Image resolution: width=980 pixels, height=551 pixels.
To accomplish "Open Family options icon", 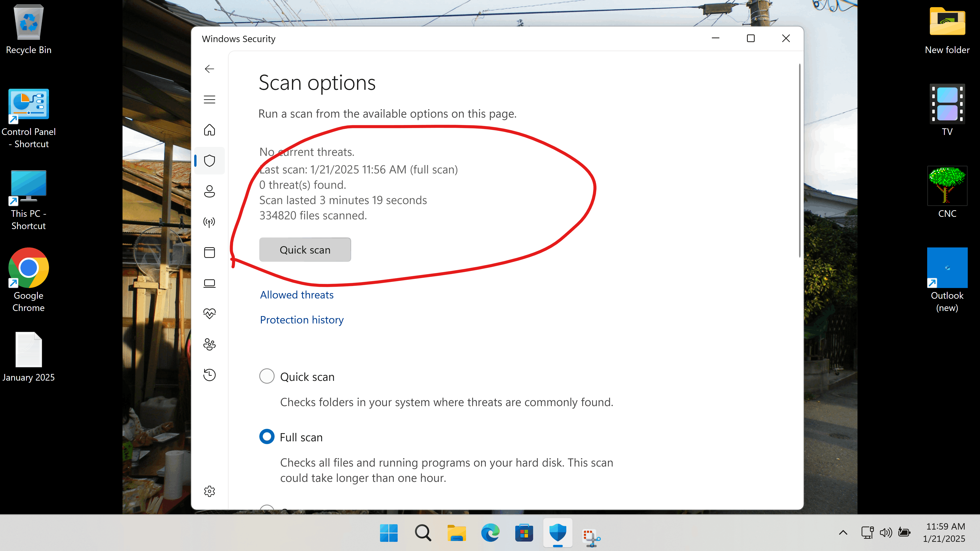I will (x=209, y=345).
